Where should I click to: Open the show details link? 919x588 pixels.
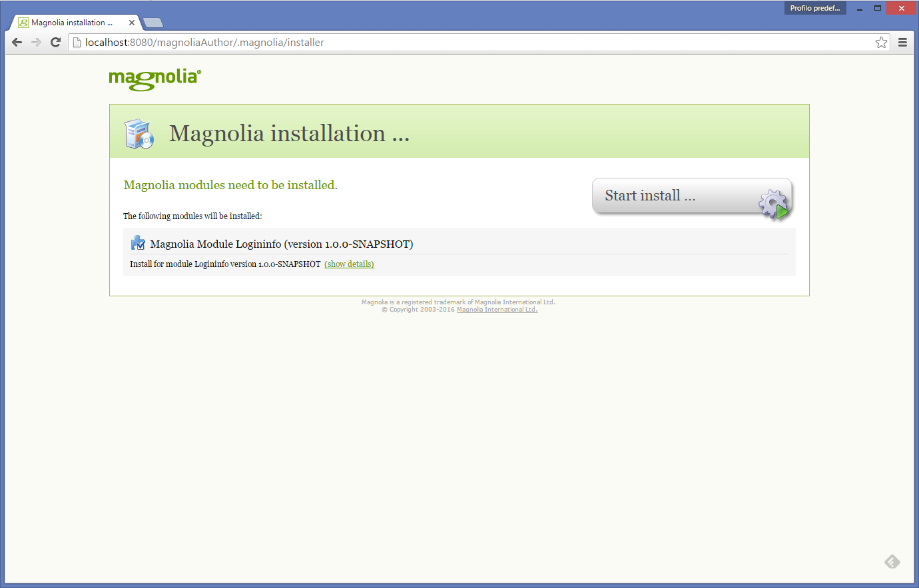349,264
